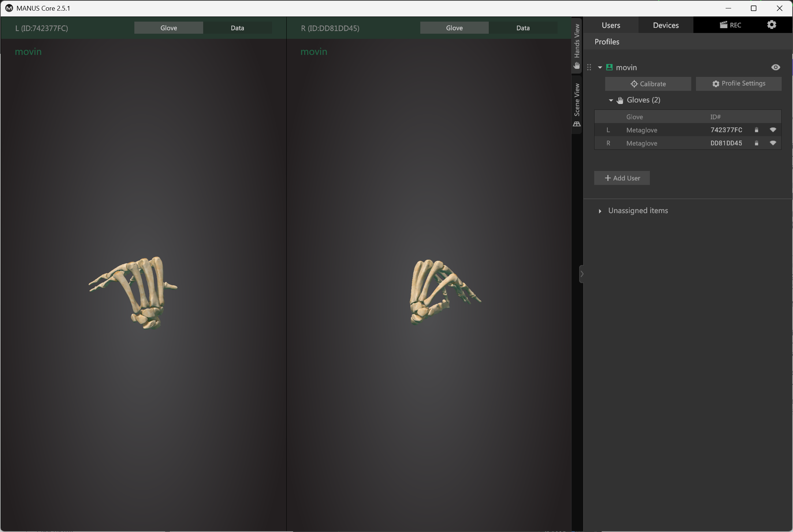Click the drag handle beside movin profile
This screenshot has height=532, width=793.
point(589,67)
